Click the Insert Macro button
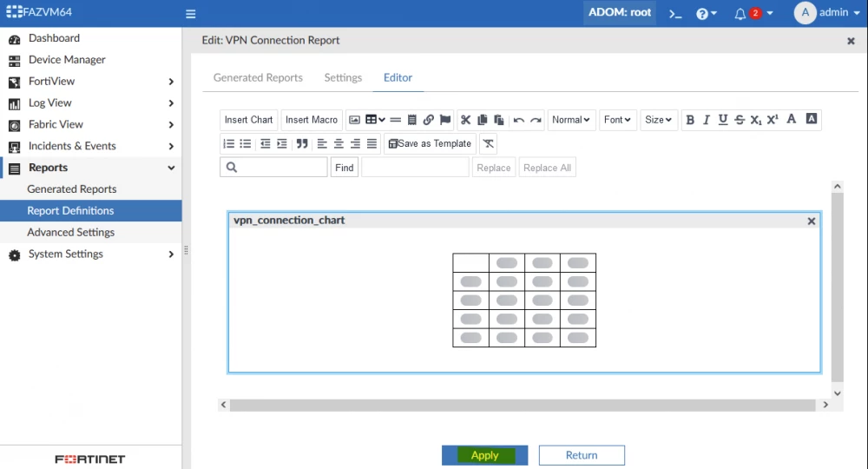Viewport: 868px width, 469px height. pyautogui.click(x=312, y=120)
